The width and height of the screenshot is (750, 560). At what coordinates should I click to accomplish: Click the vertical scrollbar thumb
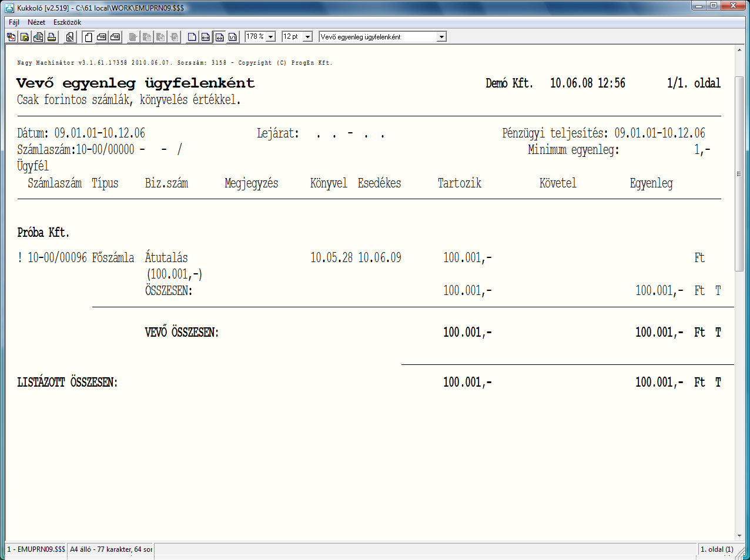(739, 175)
